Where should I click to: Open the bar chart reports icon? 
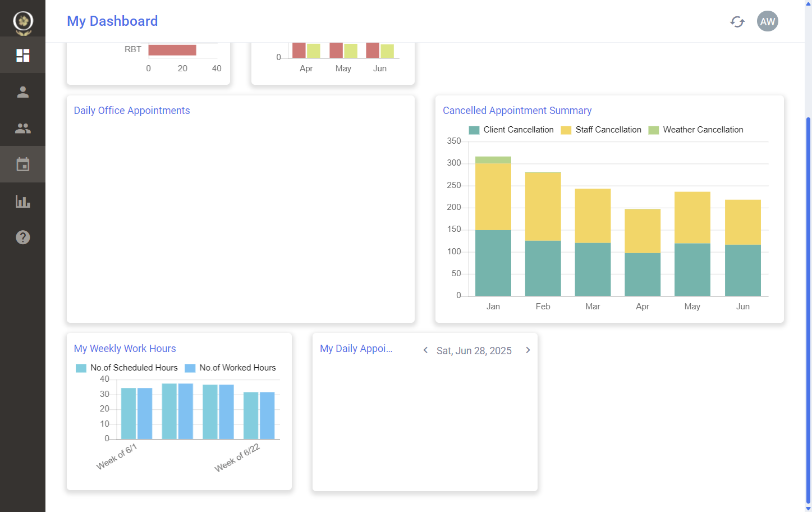coord(23,201)
